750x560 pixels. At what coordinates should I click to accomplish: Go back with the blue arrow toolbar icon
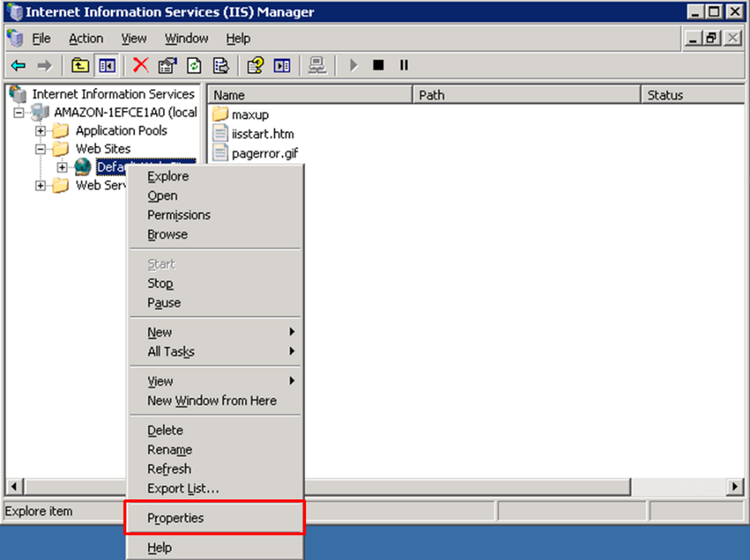click(18, 65)
